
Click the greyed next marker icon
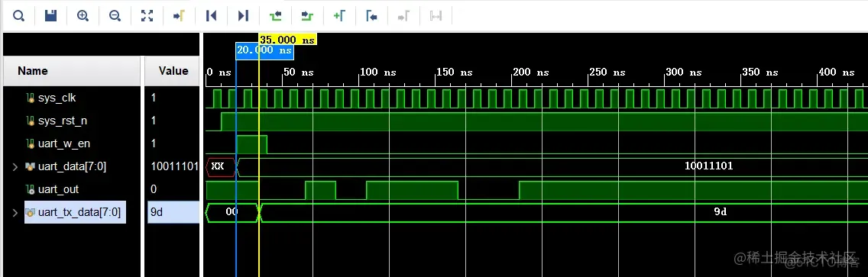click(x=403, y=16)
